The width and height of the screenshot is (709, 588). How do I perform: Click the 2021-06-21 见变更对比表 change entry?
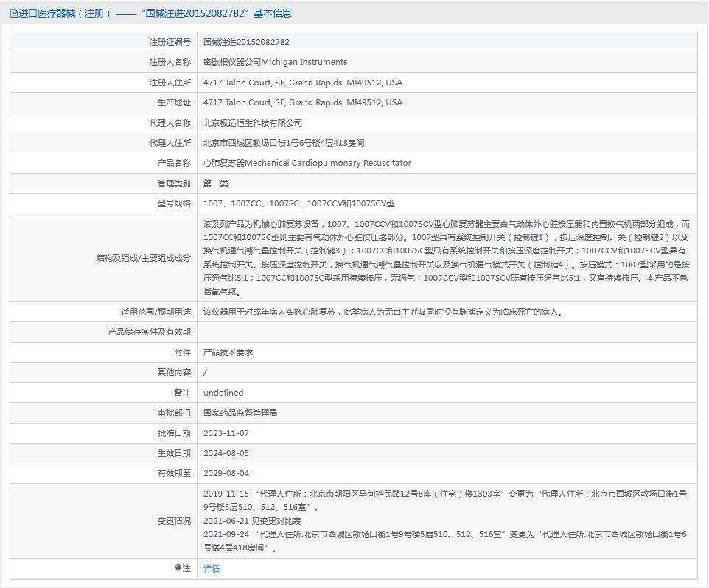coord(252,521)
